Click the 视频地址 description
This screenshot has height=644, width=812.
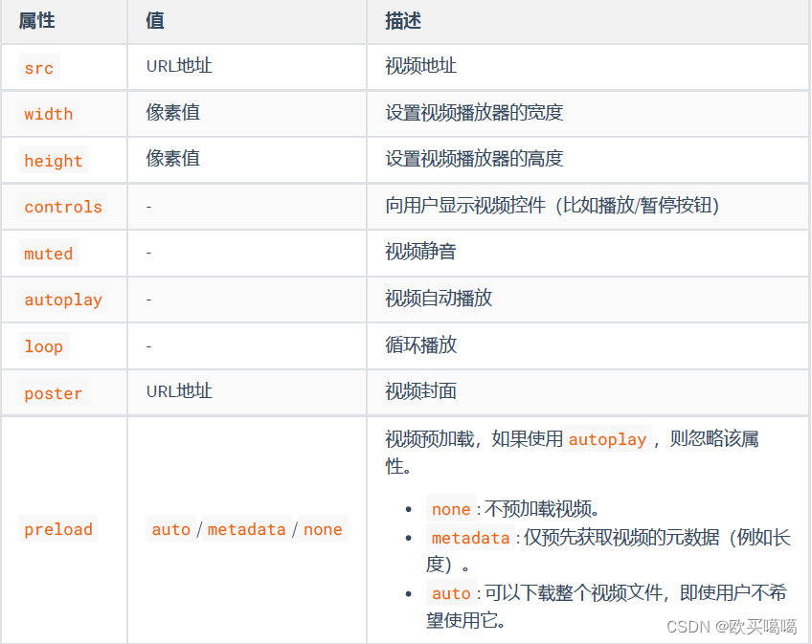tap(421, 66)
